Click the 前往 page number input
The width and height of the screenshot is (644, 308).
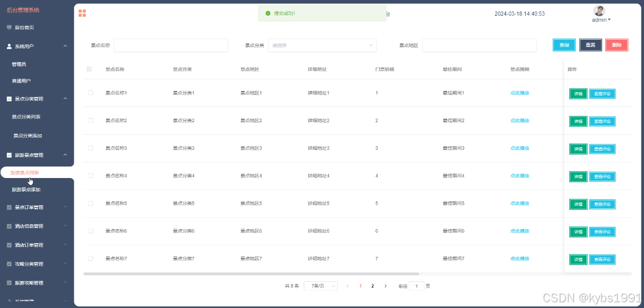(x=417, y=286)
